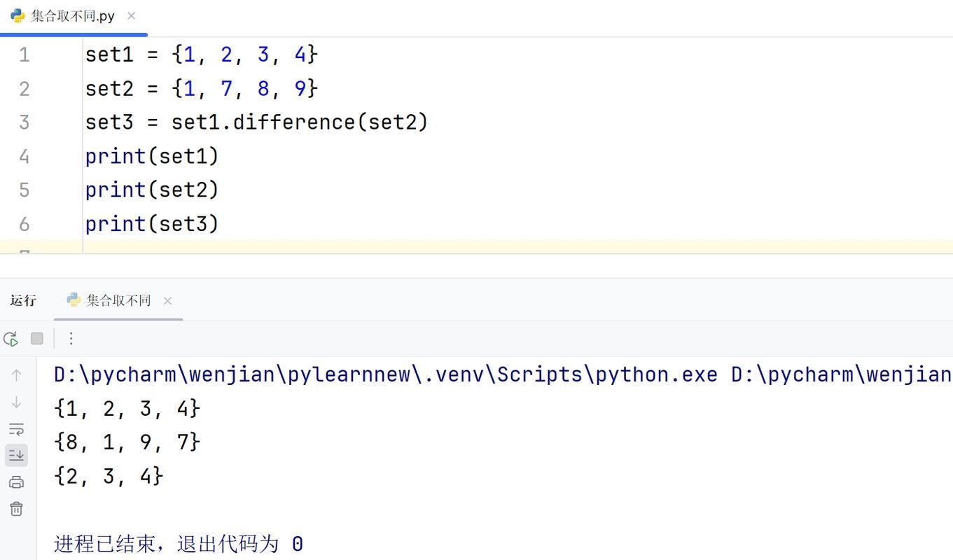
Task: Print the console output
Action: (17, 482)
